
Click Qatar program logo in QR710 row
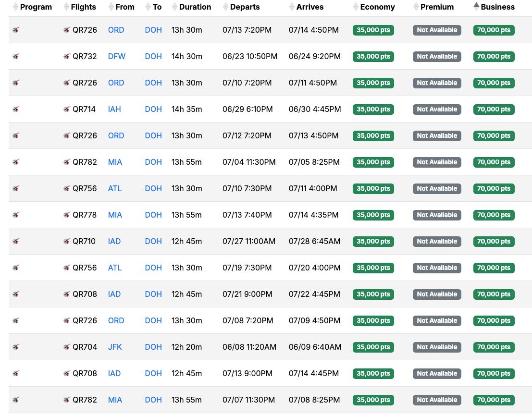[x=16, y=241]
